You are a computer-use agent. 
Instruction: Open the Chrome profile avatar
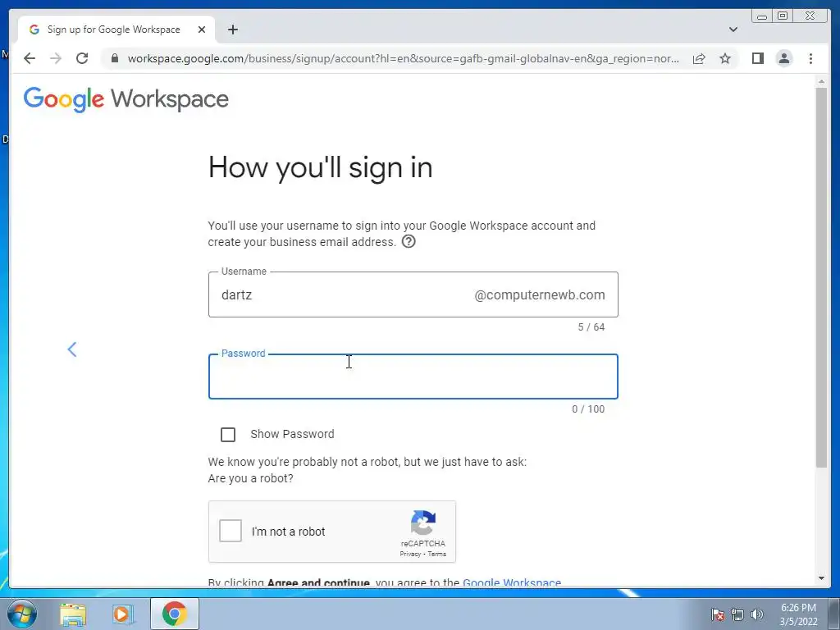pos(783,58)
